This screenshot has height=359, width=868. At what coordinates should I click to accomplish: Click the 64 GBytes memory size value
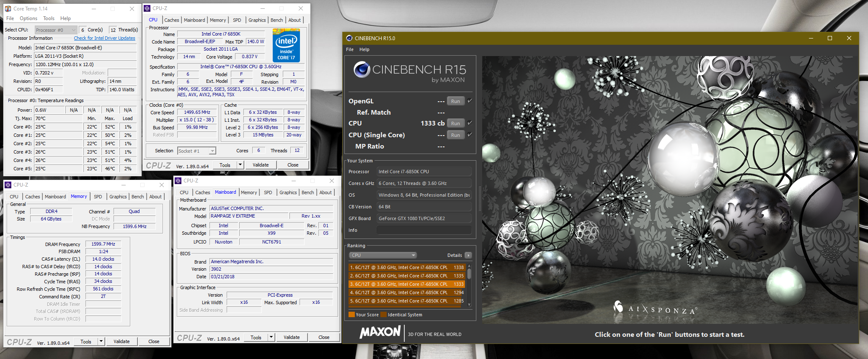[51, 219]
